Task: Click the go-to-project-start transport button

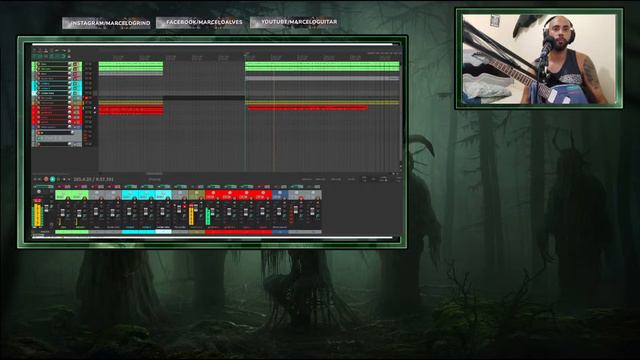Action: (x=35, y=179)
